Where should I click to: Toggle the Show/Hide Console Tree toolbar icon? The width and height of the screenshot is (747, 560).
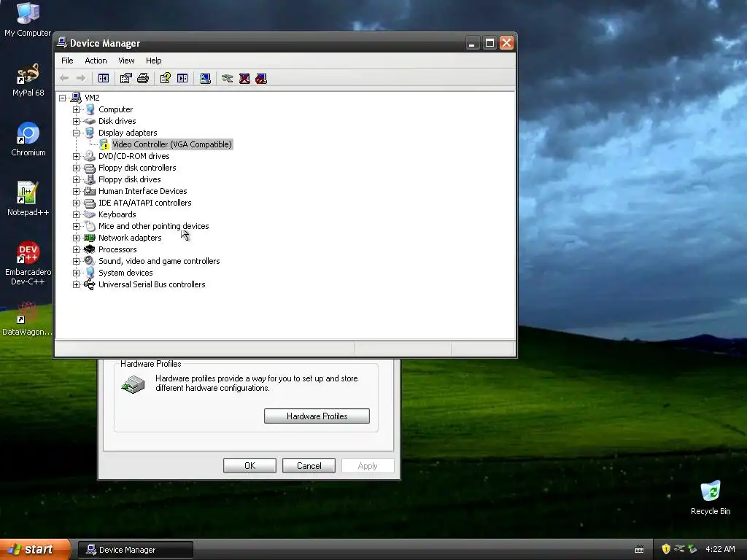[104, 78]
